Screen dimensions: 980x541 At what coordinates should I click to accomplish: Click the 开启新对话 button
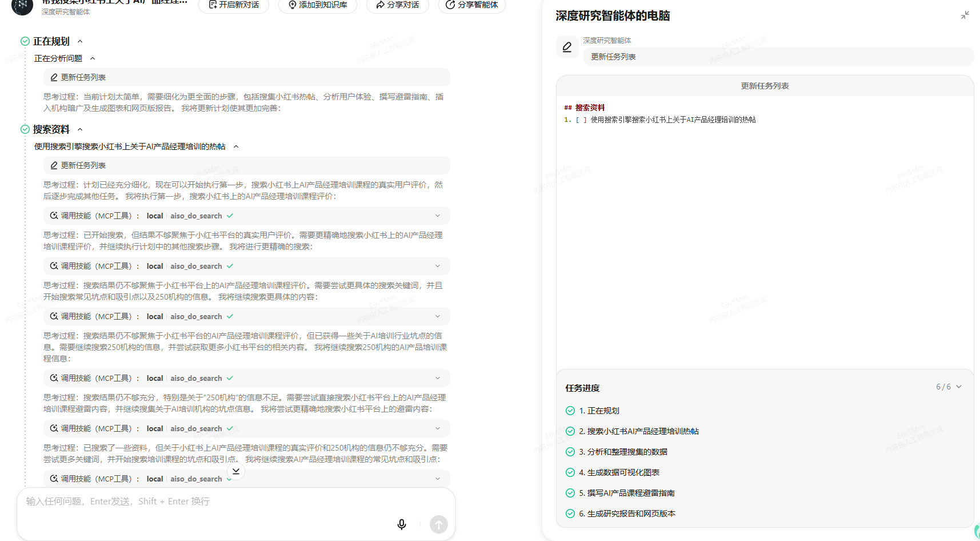(x=234, y=5)
